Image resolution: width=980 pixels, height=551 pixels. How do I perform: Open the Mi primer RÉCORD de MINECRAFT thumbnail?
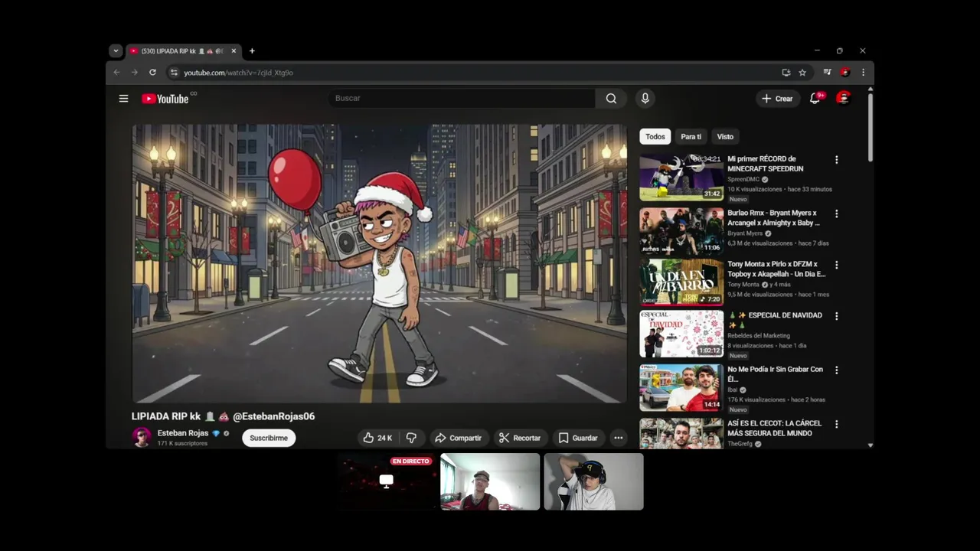[681, 177]
